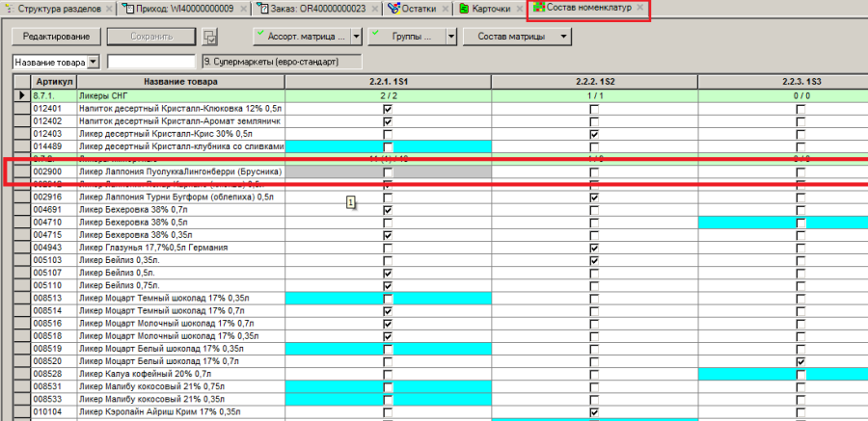Click the Группы button
Viewport: 868px width, 421px height.
click(406, 37)
